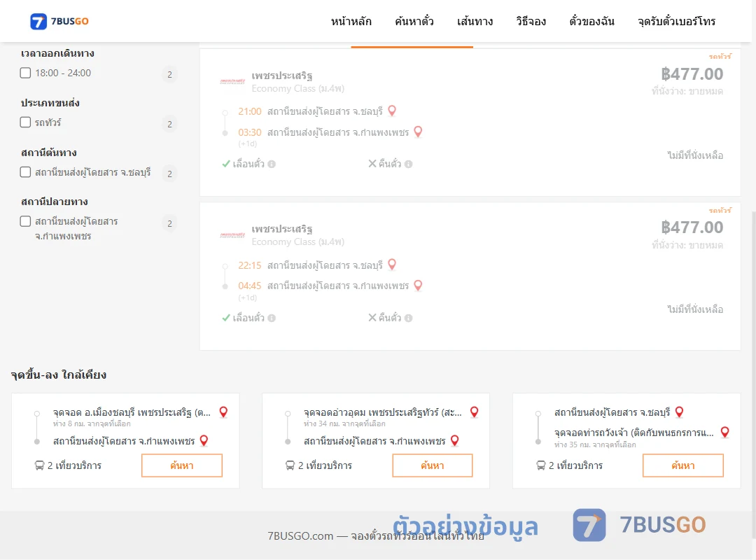The image size is (756, 560).
Task: Click map pin next to 22:15 departure station
Action: (x=392, y=265)
